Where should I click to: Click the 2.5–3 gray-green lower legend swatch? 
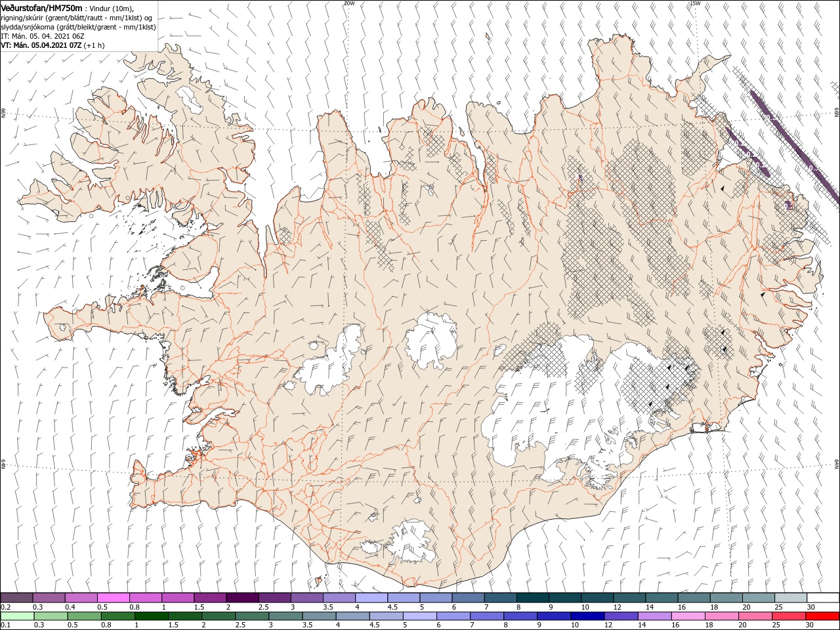tap(252, 616)
